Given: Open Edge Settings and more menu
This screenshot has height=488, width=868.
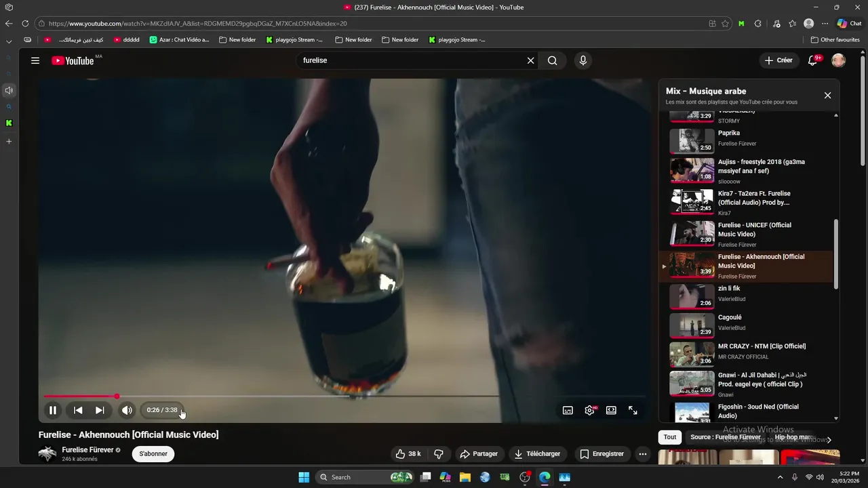Looking at the screenshot, I should [825, 23].
